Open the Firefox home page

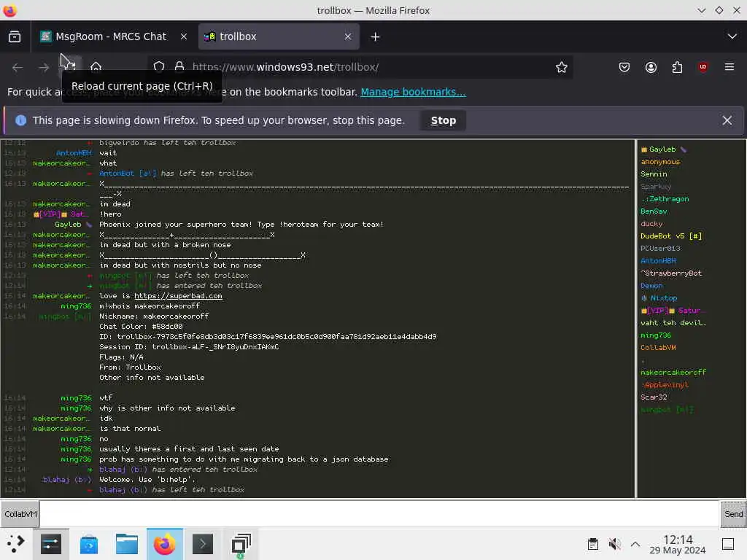pyautogui.click(x=96, y=67)
